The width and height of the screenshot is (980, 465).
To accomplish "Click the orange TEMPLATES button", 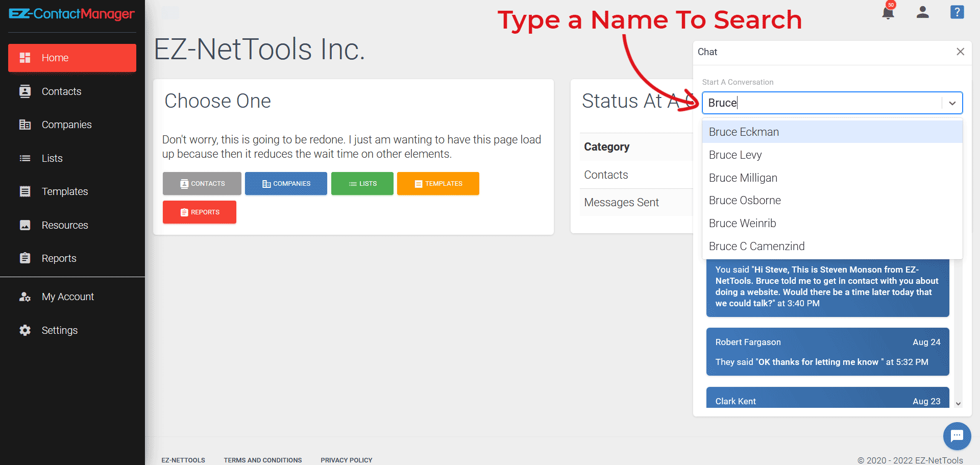I will 438,183.
